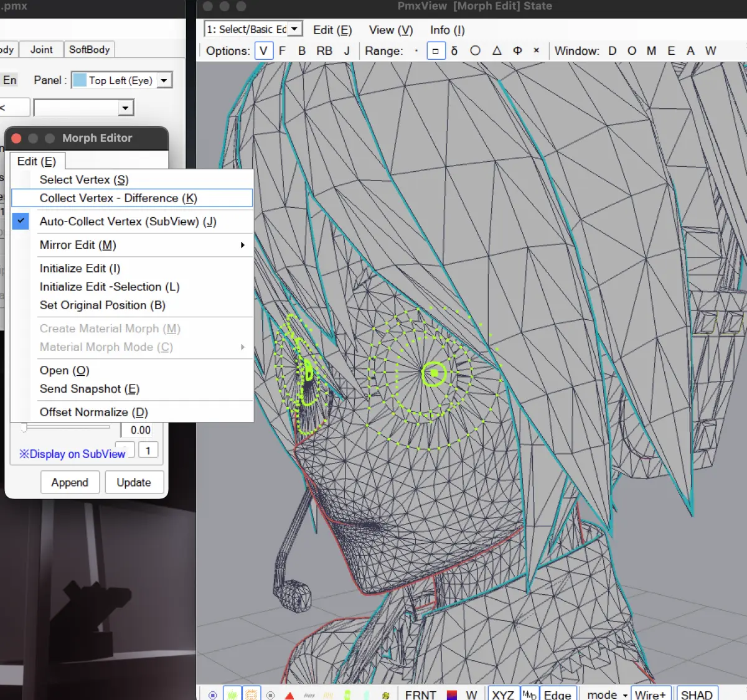Viewport: 747px width, 700px height.
Task: Toggle Edge display in bottom bar
Action: click(558, 694)
